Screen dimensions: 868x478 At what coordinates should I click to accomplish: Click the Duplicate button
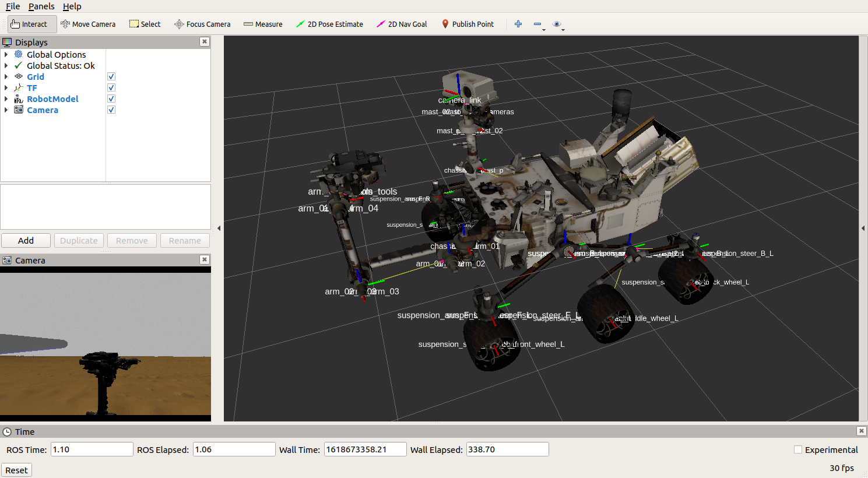(79, 240)
